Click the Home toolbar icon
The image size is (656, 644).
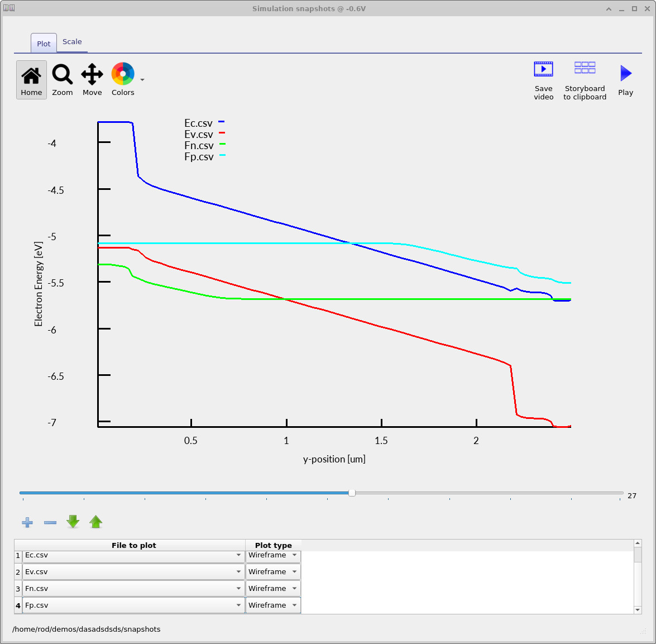pos(31,79)
